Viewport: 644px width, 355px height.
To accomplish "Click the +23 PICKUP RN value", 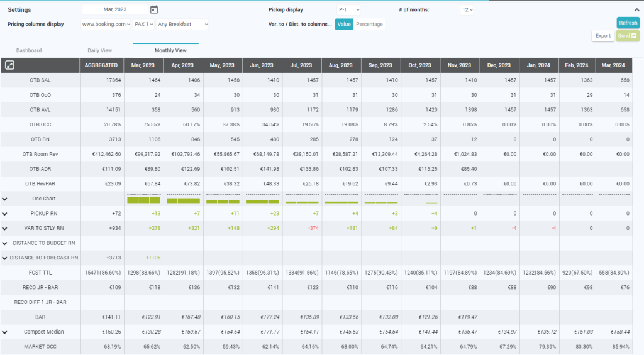I will pyautogui.click(x=275, y=214).
